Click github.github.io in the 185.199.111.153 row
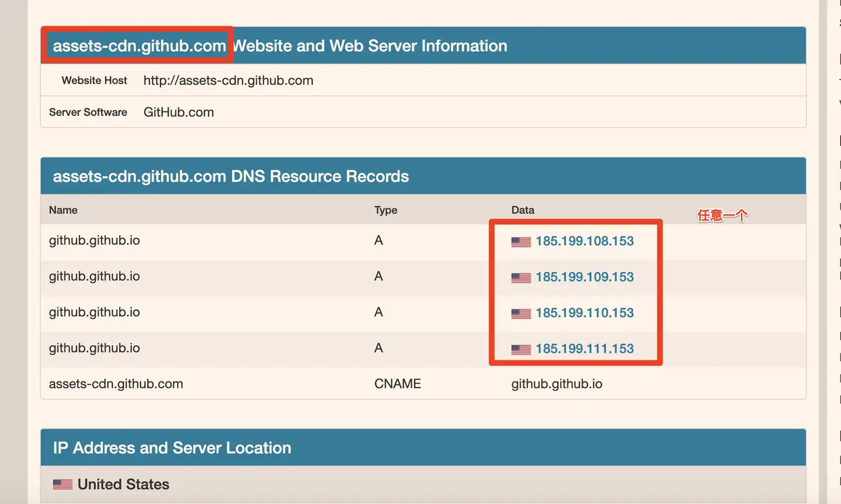This screenshot has height=504, width=841. click(x=95, y=348)
